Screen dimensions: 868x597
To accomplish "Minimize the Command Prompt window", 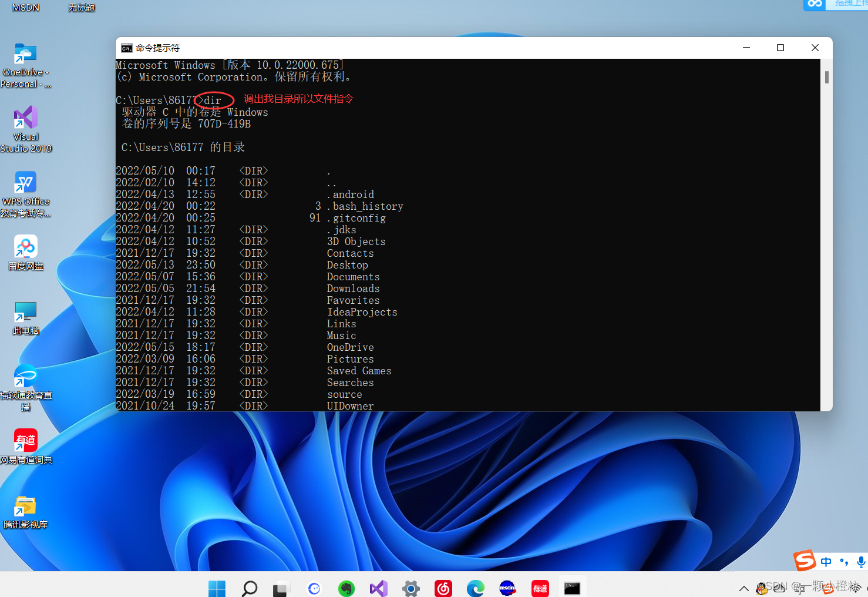I will tap(746, 48).
